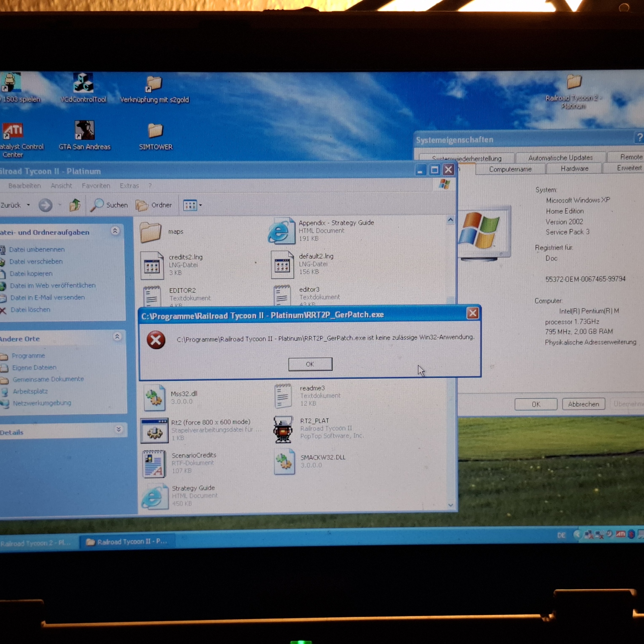Open the Ansicht menu

click(x=61, y=186)
